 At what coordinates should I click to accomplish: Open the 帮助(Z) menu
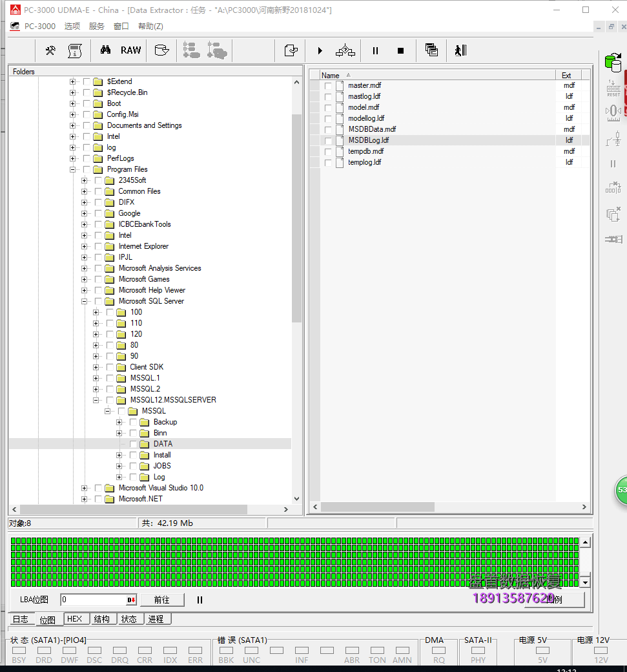[x=150, y=26]
